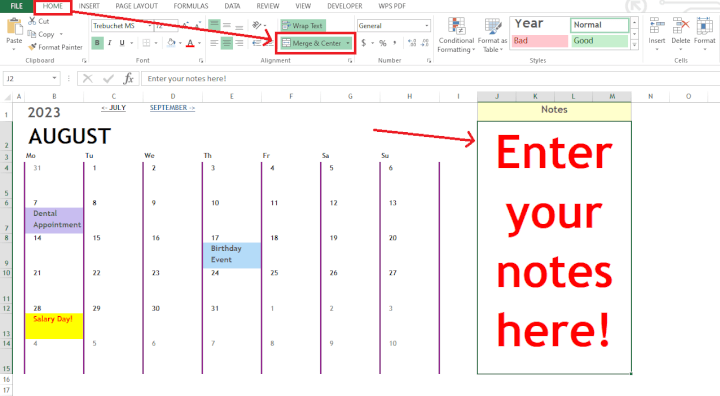Expand the Copy options arrow

[x=61, y=34]
